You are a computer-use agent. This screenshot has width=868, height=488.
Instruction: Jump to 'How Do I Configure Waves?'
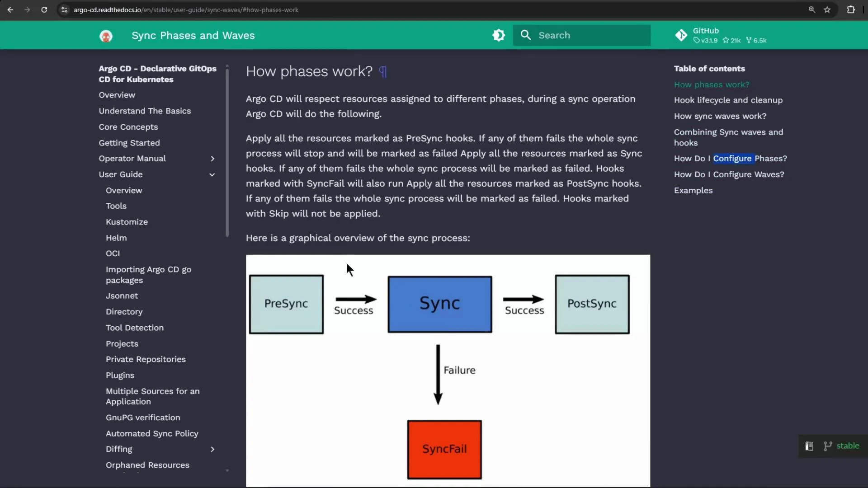tap(729, 174)
